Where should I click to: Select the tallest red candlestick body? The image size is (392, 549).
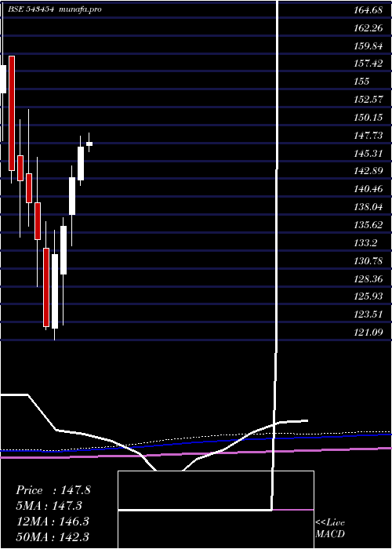point(12,114)
